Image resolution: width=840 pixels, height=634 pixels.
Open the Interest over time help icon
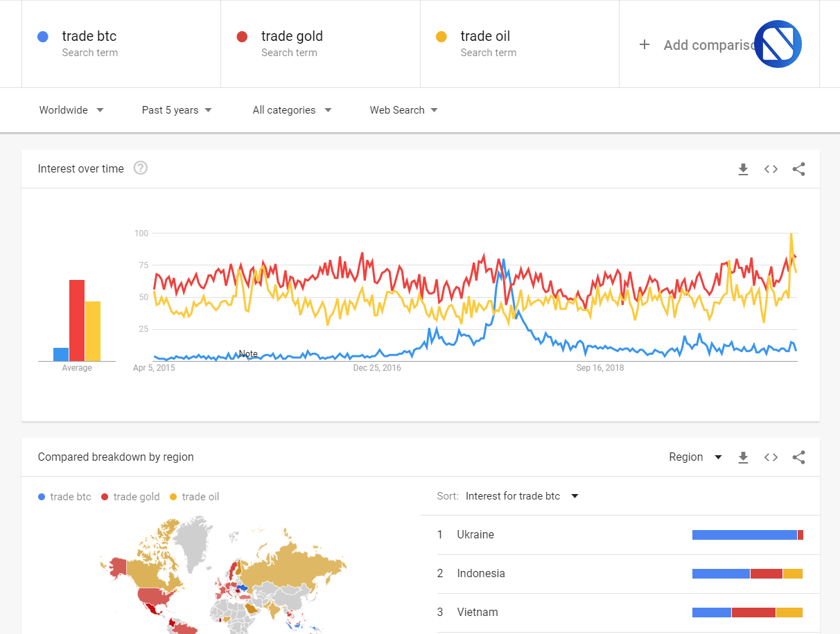coord(141,168)
